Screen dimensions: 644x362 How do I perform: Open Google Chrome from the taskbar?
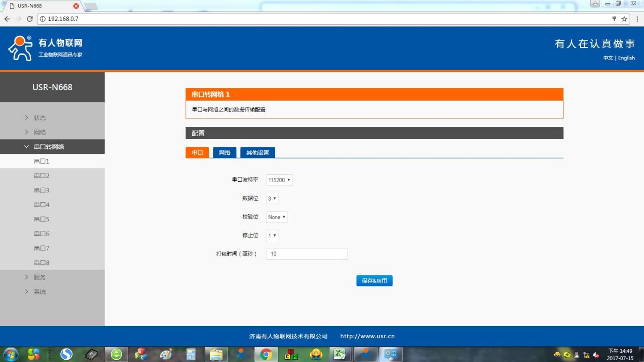click(266, 355)
